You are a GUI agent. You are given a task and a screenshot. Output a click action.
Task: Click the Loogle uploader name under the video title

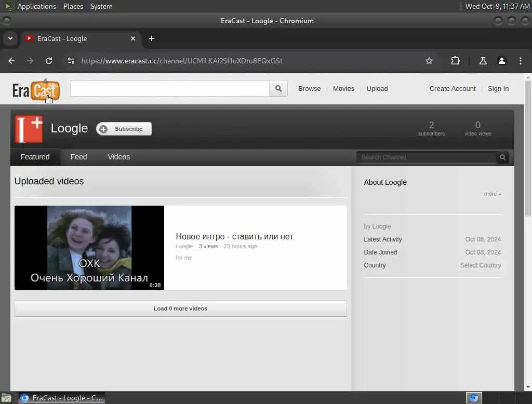pyautogui.click(x=184, y=246)
